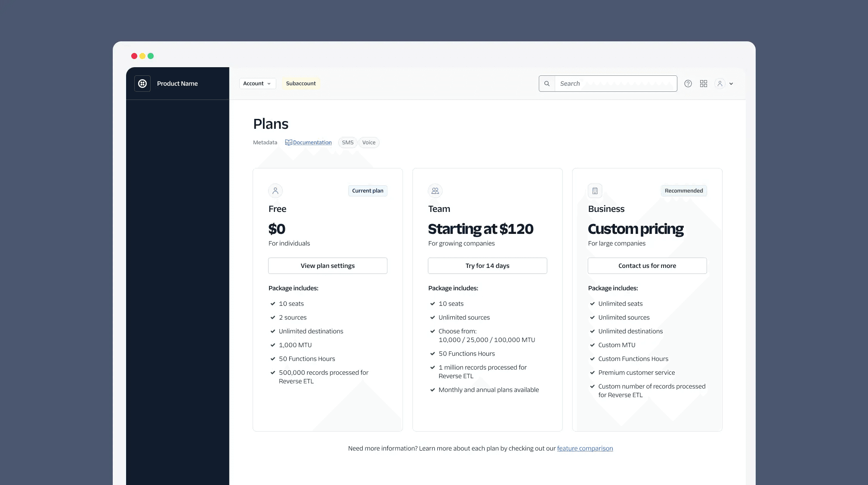Select the SMS tab

348,142
